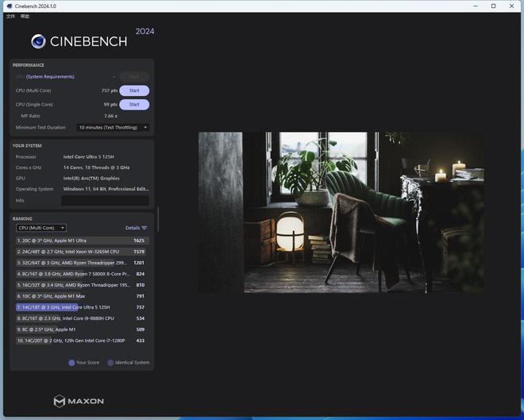
Task: Select the Intel Core i9-9880H ranking row
Action: click(x=83, y=318)
